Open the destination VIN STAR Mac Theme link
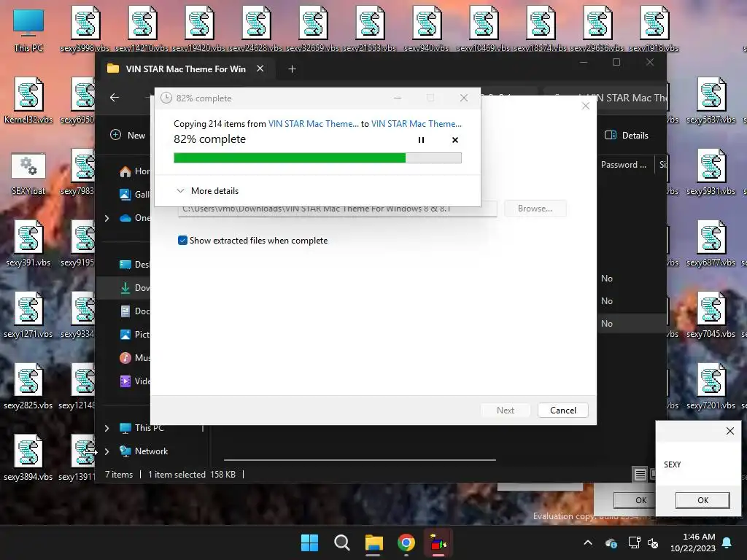This screenshot has width=747, height=560. (417, 124)
